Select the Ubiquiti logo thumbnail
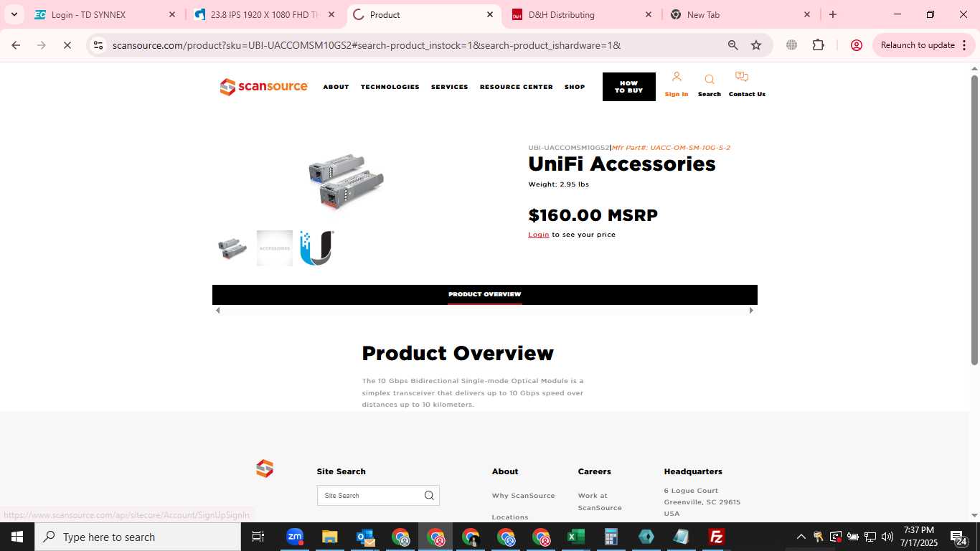Image resolution: width=980 pixels, height=551 pixels. pos(316,248)
